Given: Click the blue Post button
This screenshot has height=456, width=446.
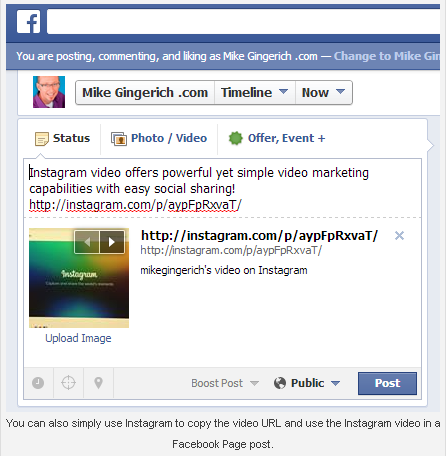Looking at the screenshot, I should point(387,383).
